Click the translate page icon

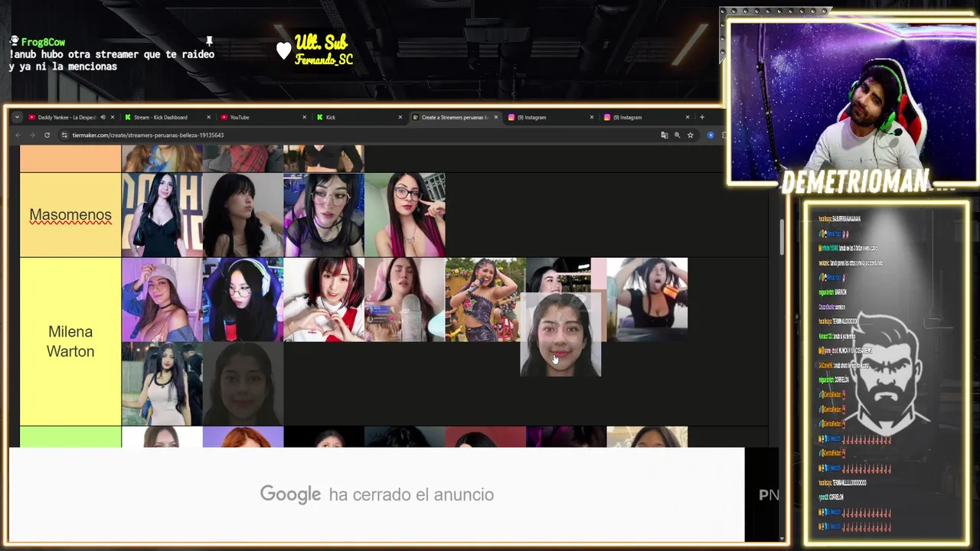[664, 135]
